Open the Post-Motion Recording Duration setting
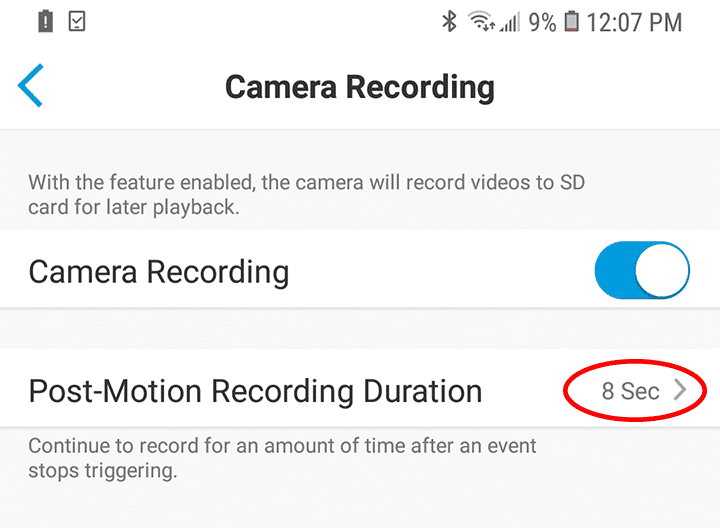Image resolution: width=720 pixels, height=528 pixels. 255,391
